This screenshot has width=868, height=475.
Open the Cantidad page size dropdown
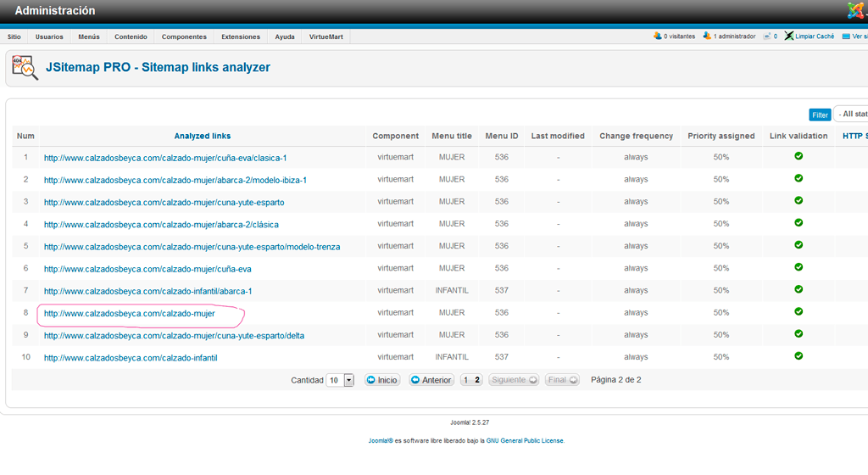(340, 380)
